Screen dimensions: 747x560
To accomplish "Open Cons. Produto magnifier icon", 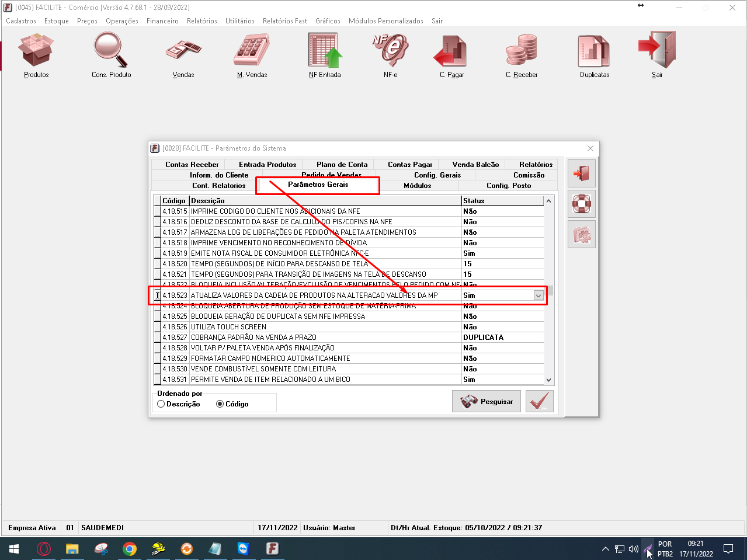I will (111, 50).
